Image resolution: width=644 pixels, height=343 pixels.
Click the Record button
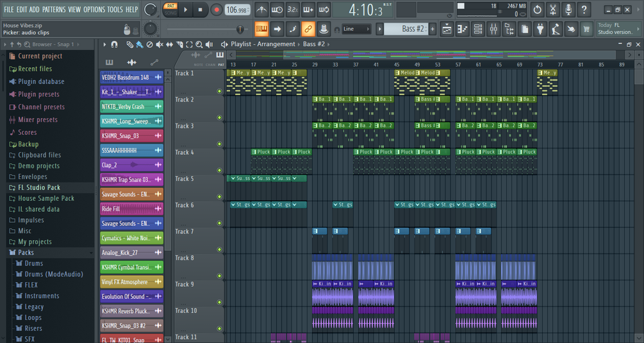[x=216, y=10]
